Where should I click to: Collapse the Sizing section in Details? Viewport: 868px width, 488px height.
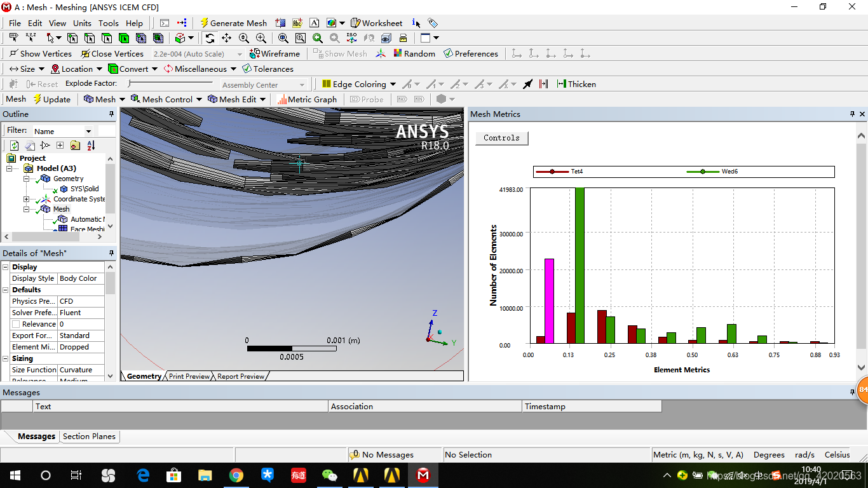click(x=6, y=358)
